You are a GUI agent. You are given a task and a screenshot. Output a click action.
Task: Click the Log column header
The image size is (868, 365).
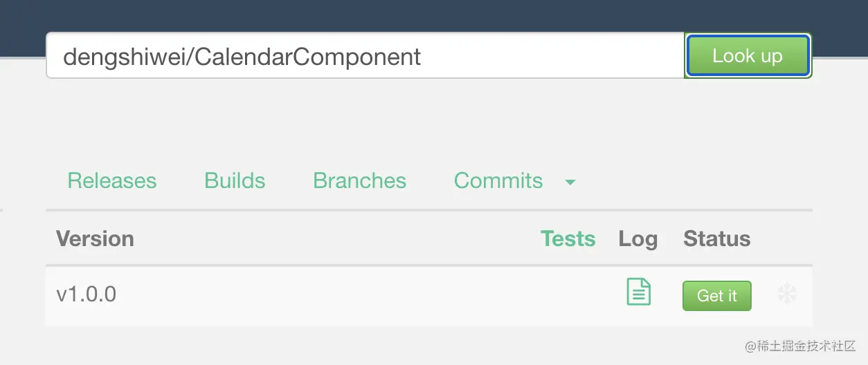pos(638,239)
